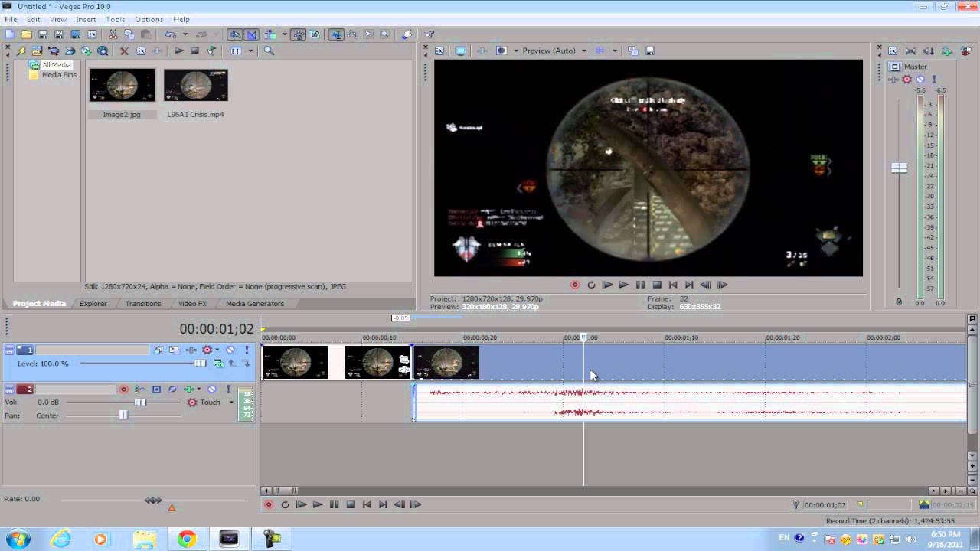This screenshot has height=551, width=980.
Task: Open the preview overlays grid dropdown arrow
Action: tap(614, 51)
